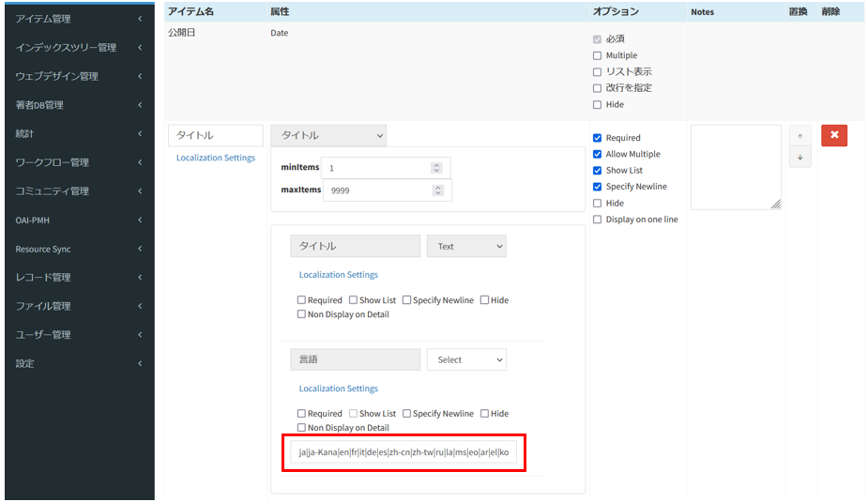Open Localization Settings under タイトル item name
Image resolution: width=868 pixels, height=502 pixels.
[216, 158]
